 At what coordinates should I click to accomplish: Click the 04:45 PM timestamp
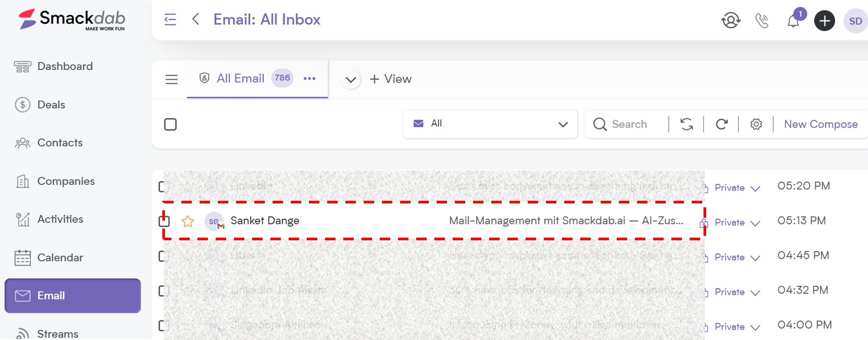803,255
